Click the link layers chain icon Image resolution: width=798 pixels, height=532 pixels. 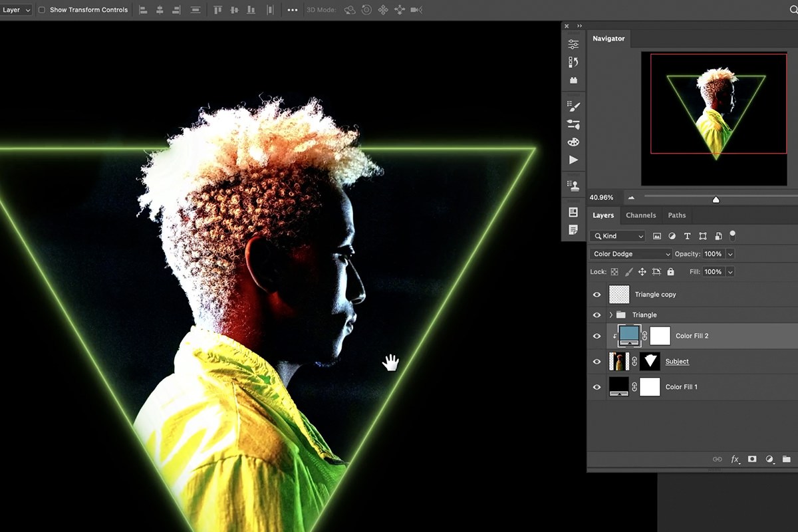pos(718,459)
